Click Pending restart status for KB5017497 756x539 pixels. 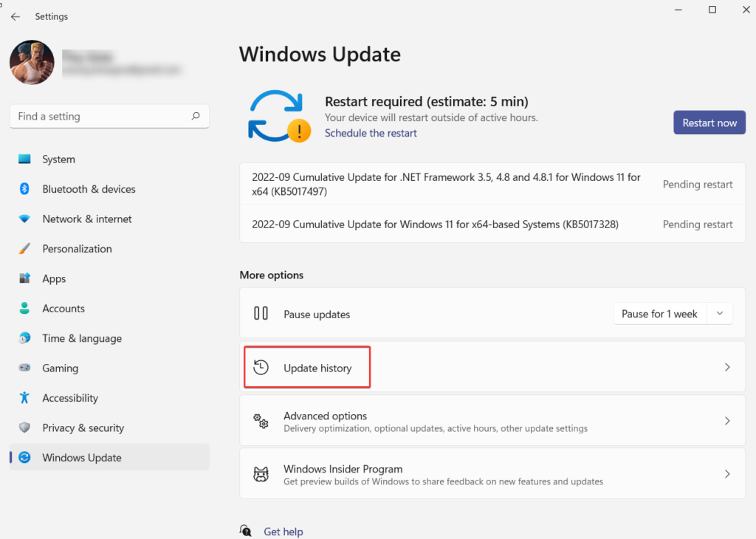[x=698, y=184]
